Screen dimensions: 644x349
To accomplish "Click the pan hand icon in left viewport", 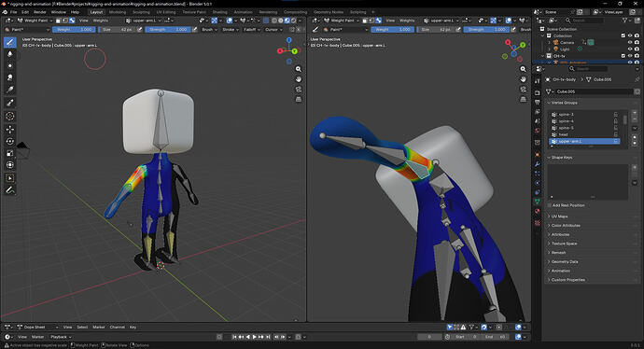I will [299, 78].
